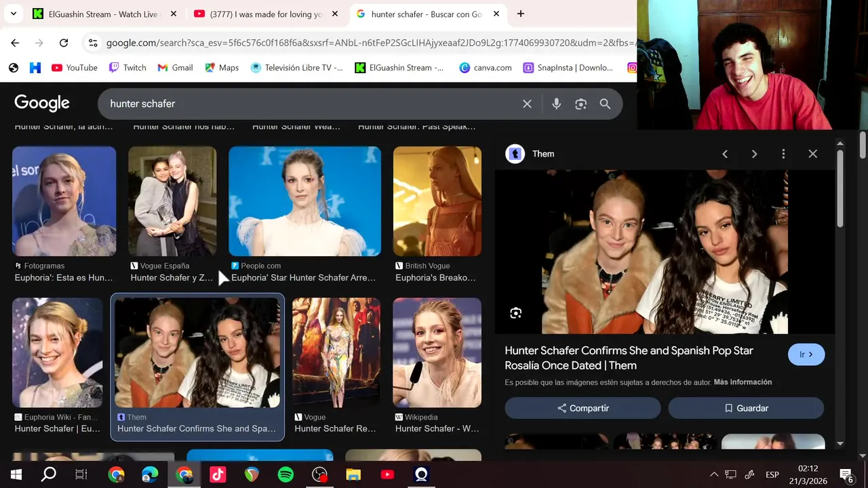
Task: Click the google.com URL address bar
Action: (x=370, y=43)
